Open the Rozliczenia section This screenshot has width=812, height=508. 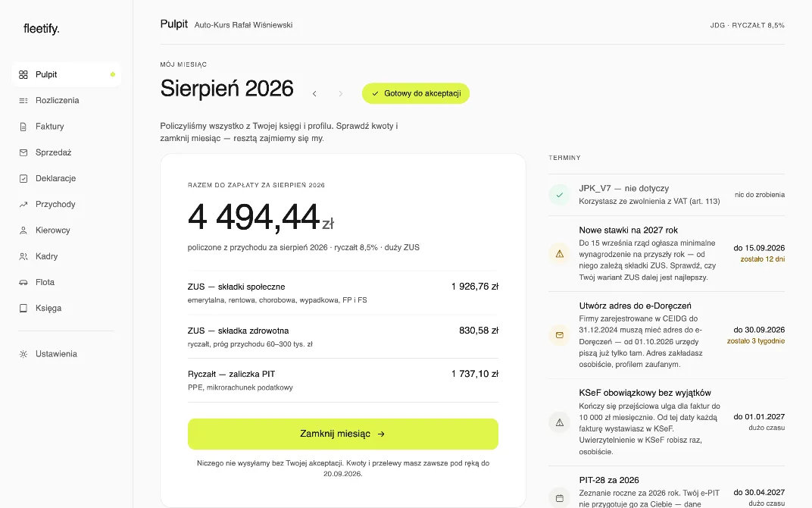(x=67, y=101)
